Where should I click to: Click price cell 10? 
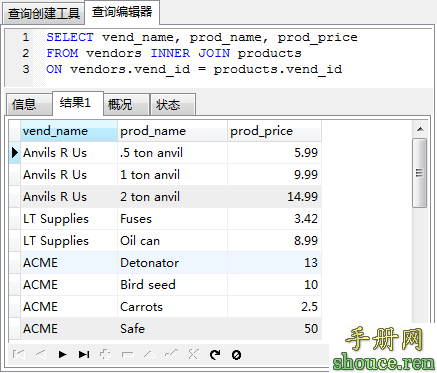(274, 285)
